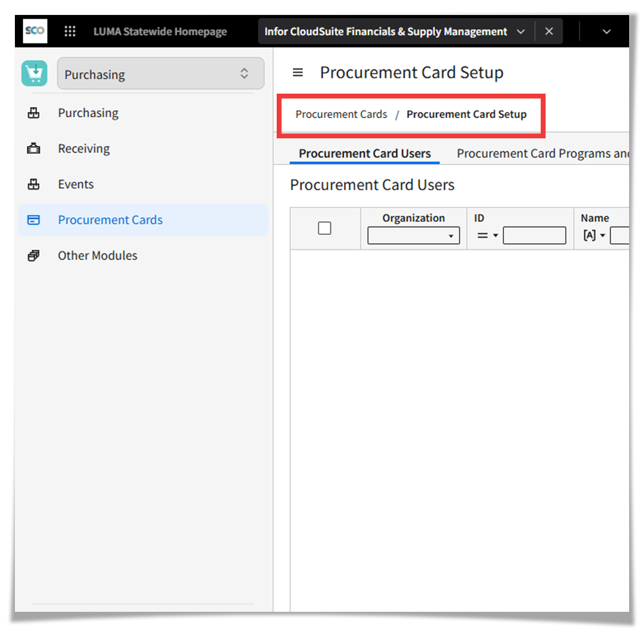
Task: Click the Organization column header
Action: [x=414, y=218]
